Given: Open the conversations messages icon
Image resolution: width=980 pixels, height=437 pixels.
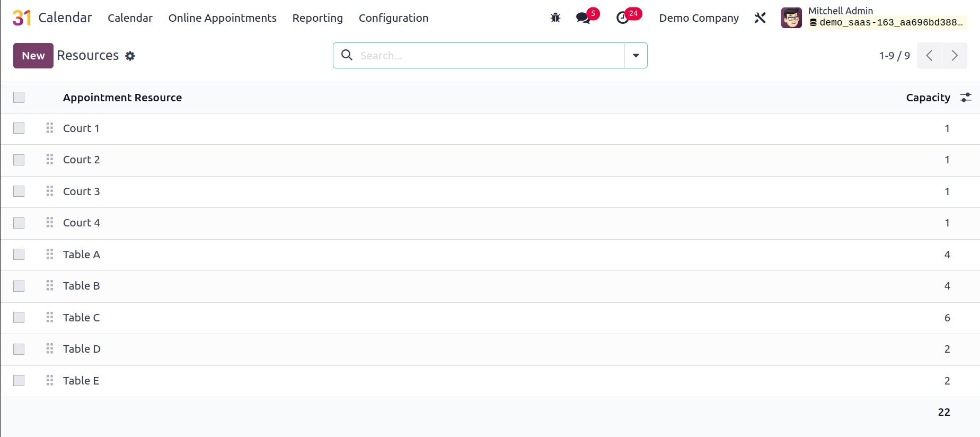Looking at the screenshot, I should [x=583, y=18].
